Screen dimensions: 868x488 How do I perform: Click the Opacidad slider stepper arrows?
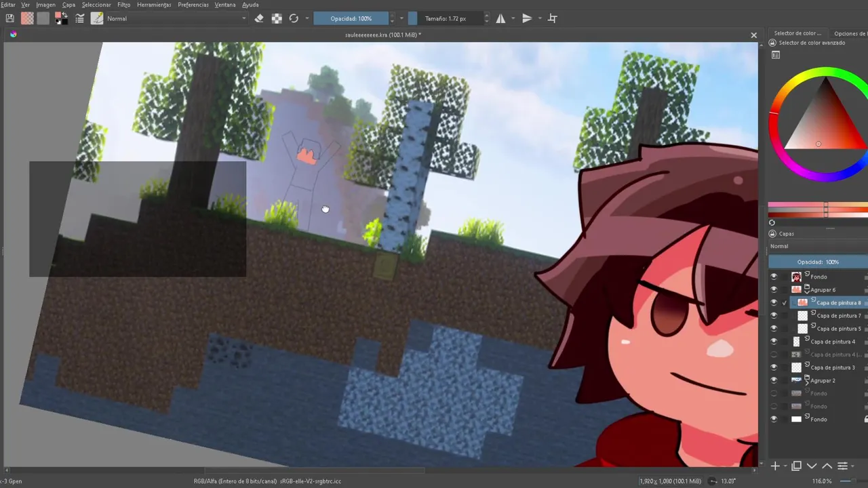(x=392, y=19)
